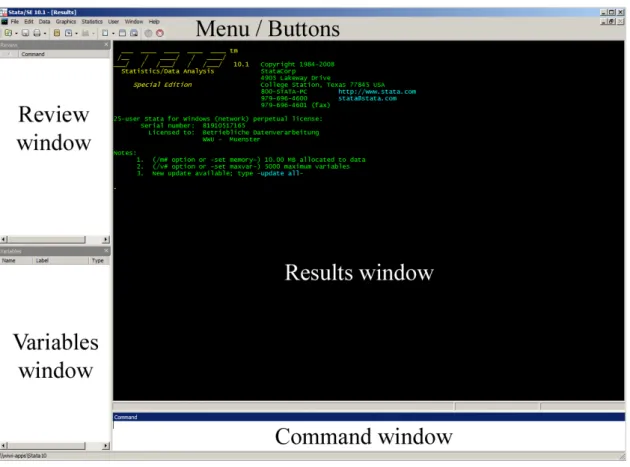
Task: Click the Command column header in Review
Action: click(x=64, y=54)
